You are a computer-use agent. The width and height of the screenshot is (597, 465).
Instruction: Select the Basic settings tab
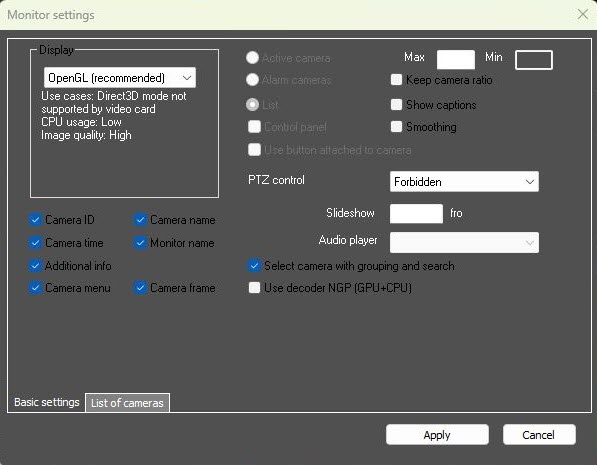[46, 402]
